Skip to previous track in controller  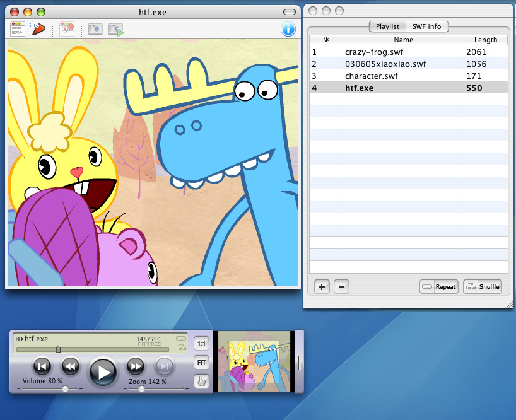coord(42,366)
